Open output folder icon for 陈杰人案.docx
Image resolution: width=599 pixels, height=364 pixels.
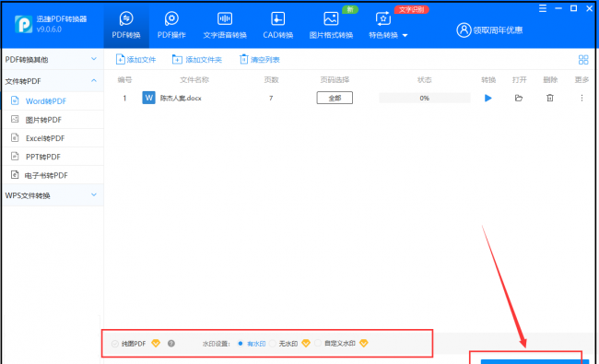click(x=519, y=99)
